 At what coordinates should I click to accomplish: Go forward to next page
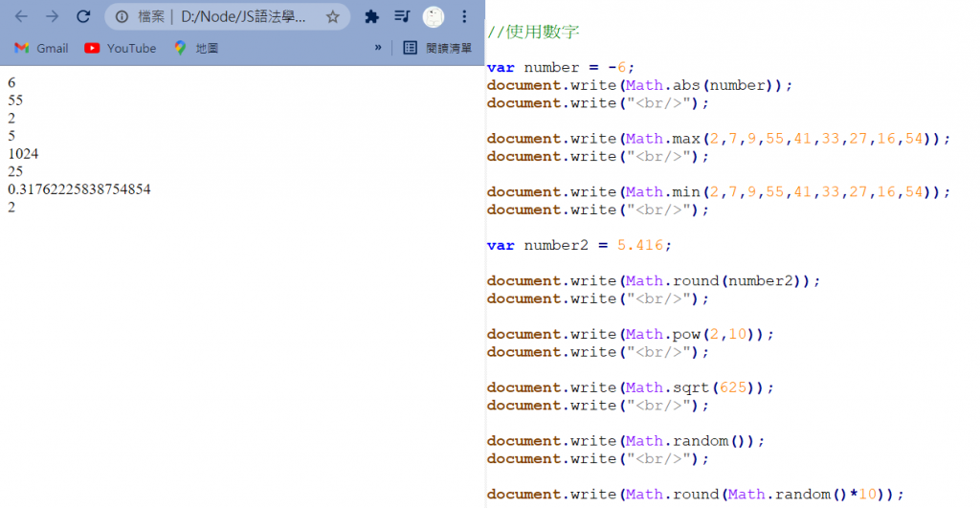[52, 17]
